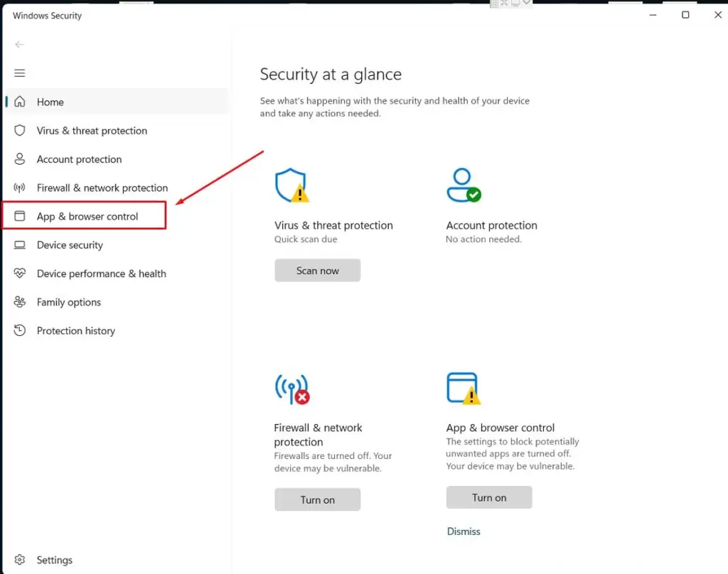Select App & browser control in sidebar
The width and height of the screenshot is (728, 574).
tap(87, 217)
